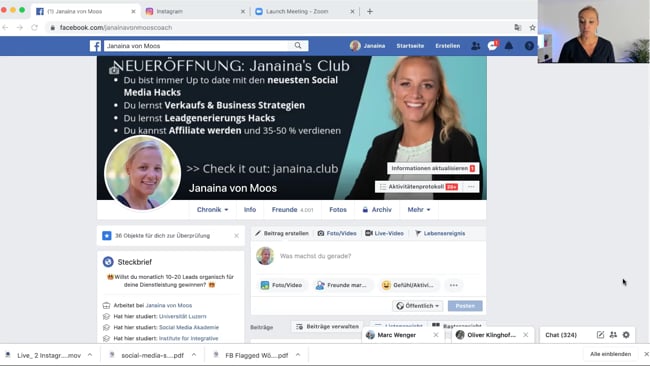Open the Chat (324) panel
This screenshot has width=650, height=366.
[x=561, y=335]
